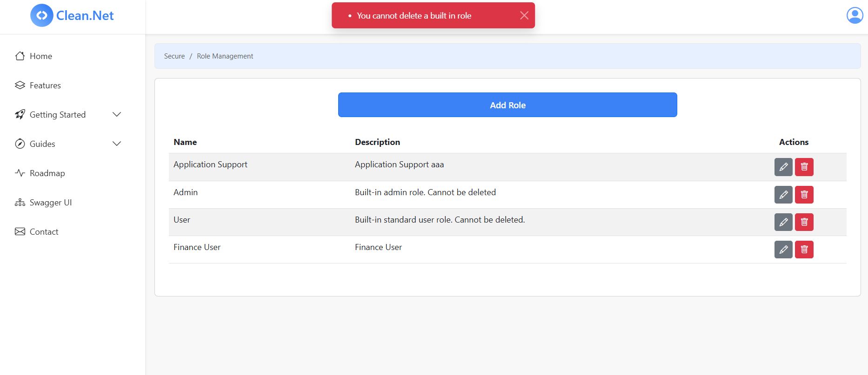Navigate to Swagger UI
868x375 pixels.
pos(50,203)
